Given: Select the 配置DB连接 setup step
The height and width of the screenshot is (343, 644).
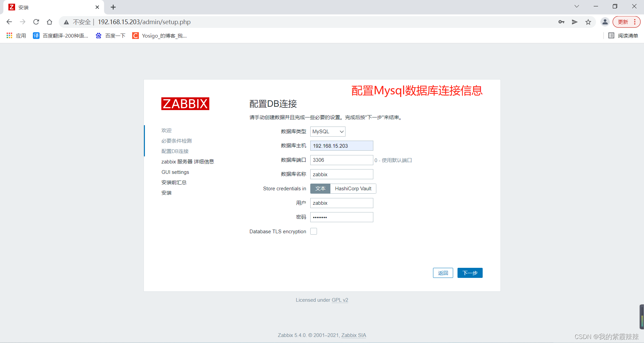Looking at the screenshot, I should pyautogui.click(x=175, y=151).
